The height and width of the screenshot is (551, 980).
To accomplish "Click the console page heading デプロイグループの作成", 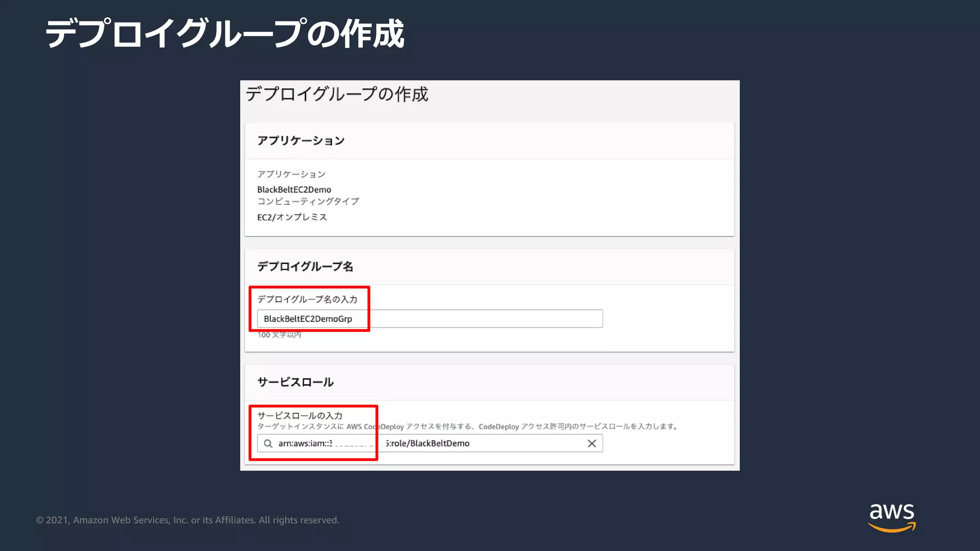I will click(x=337, y=94).
